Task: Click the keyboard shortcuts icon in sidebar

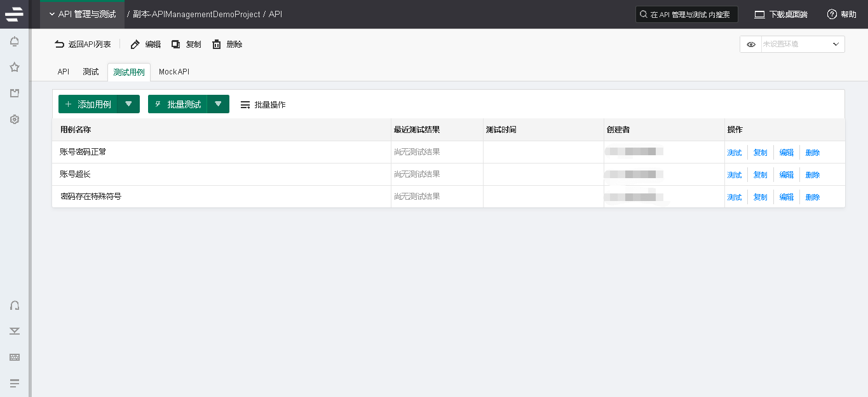Action: [15, 357]
